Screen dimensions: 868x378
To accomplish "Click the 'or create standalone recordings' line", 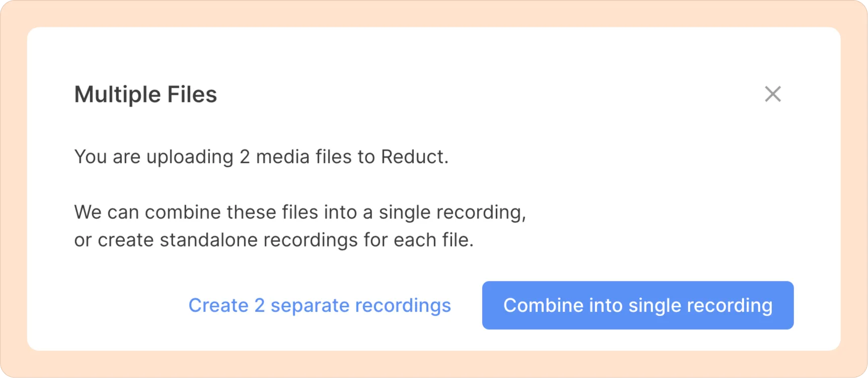I will click(x=274, y=240).
